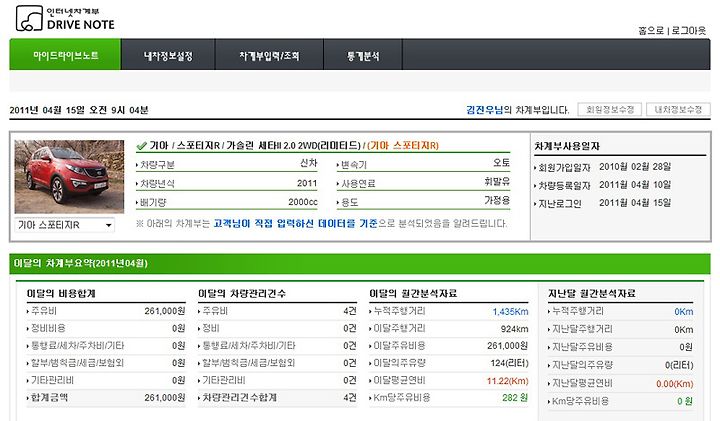Click the 이달의 차계부요약(2011년04월) header

coord(81,264)
